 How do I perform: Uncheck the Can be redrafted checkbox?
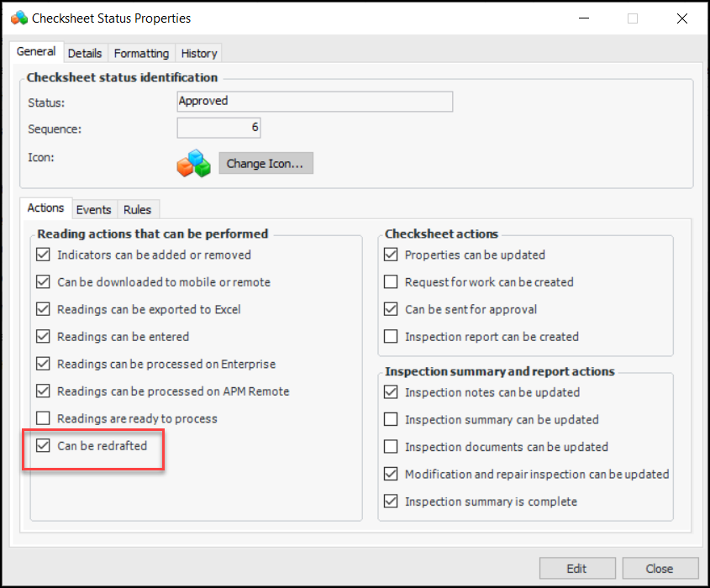(x=44, y=446)
